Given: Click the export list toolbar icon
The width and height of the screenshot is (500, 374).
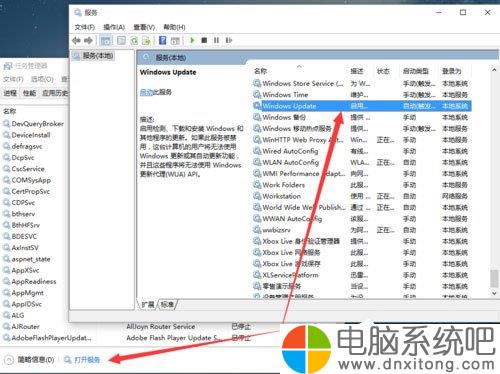Looking at the screenshot, I should tap(146, 41).
